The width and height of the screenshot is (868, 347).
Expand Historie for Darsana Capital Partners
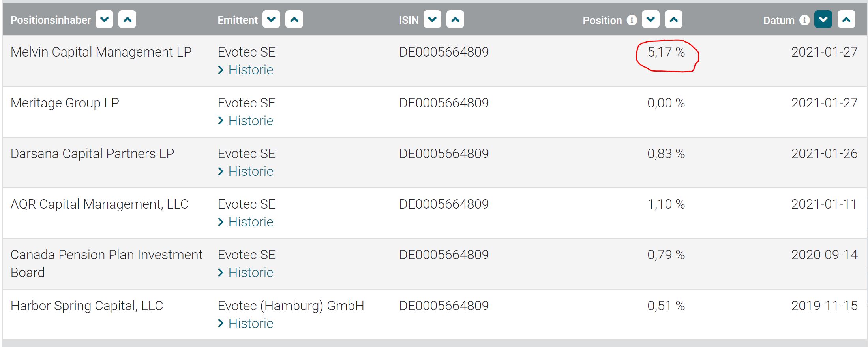(x=250, y=172)
